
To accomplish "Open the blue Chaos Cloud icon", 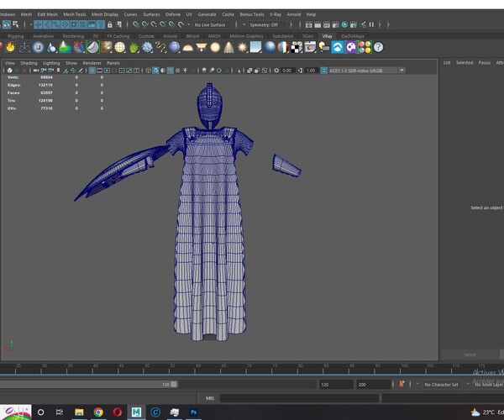I will 338,47.
